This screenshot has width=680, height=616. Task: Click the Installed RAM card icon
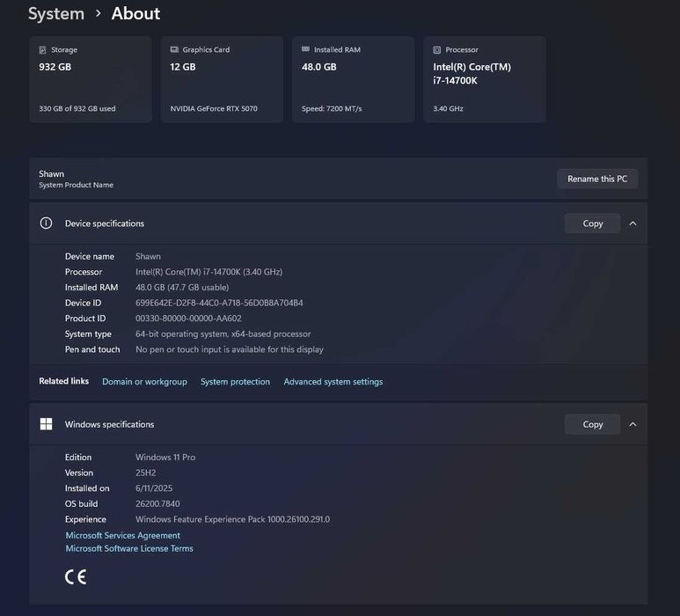[306, 49]
